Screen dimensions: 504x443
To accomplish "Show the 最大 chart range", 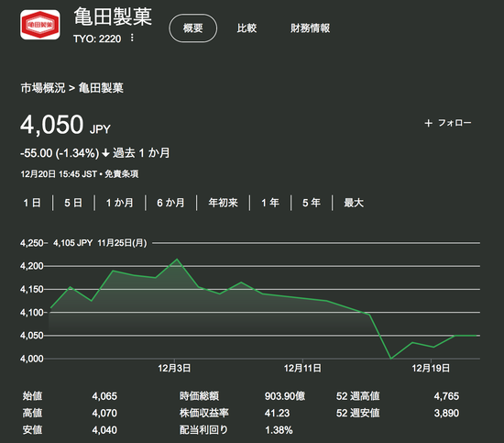I will [354, 203].
